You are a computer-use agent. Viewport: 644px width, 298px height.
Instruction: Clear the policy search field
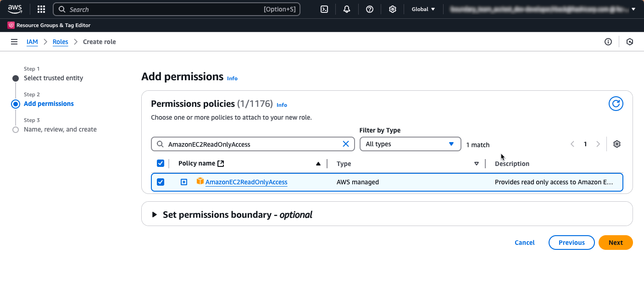pyautogui.click(x=346, y=144)
